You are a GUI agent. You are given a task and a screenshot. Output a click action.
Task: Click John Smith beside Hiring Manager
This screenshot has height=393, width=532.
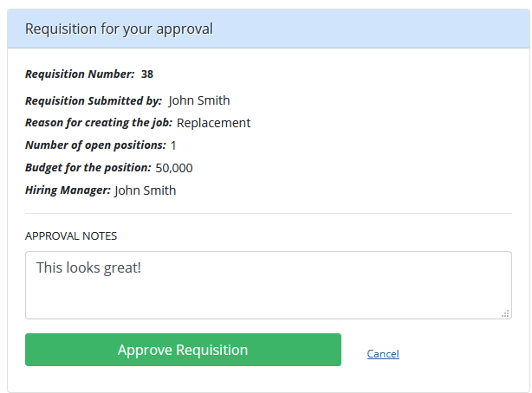pyautogui.click(x=146, y=190)
